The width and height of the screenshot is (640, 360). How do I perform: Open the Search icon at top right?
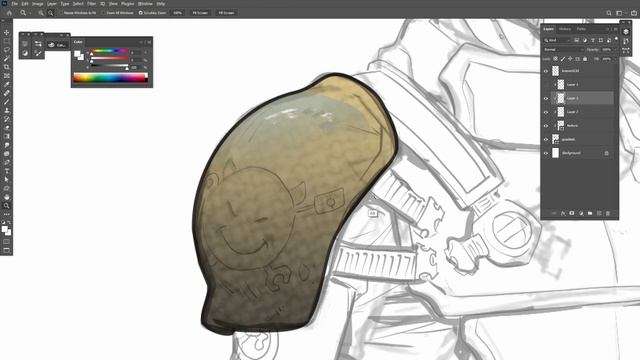(609, 13)
